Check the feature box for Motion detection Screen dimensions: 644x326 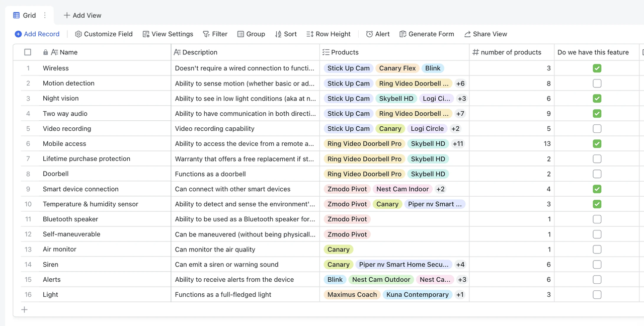[x=597, y=84]
